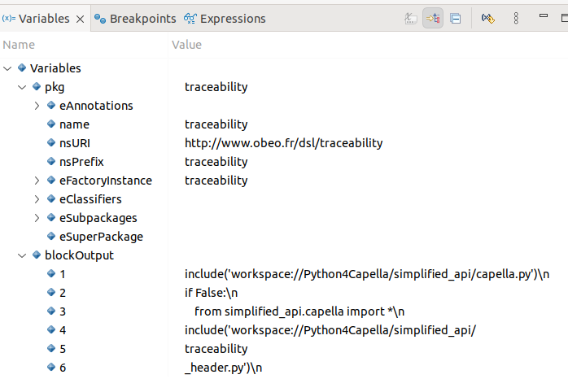Toggle Show Logical Structure button

pos(433,18)
